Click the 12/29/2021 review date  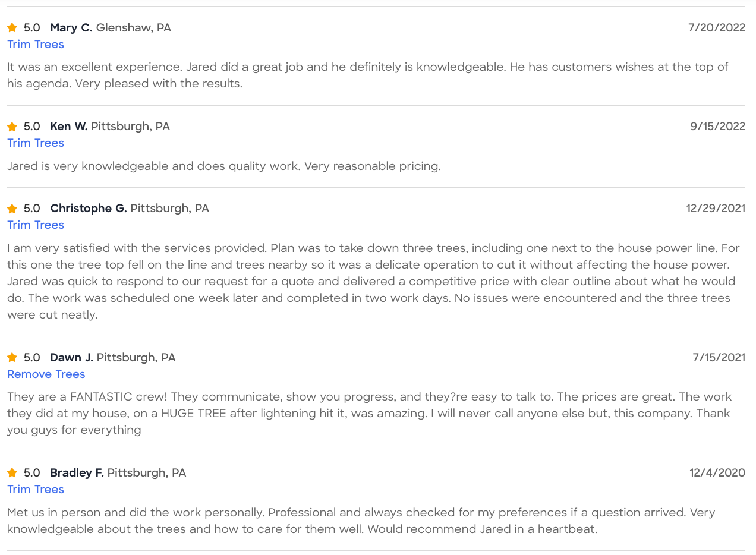(x=716, y=209)
